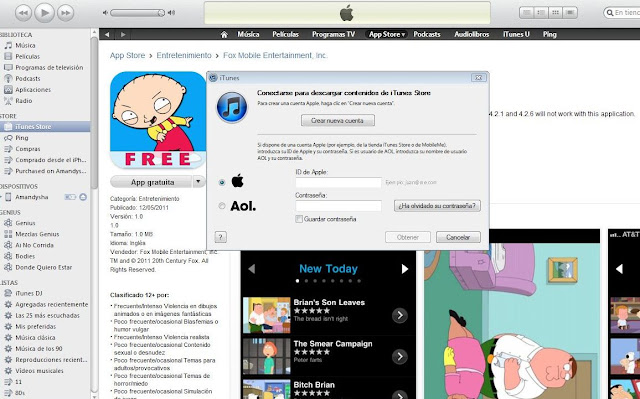Click ¿Ha olvidado su contraseña? button
Viewport: 640px width, 399px height.
pos(437,206)
